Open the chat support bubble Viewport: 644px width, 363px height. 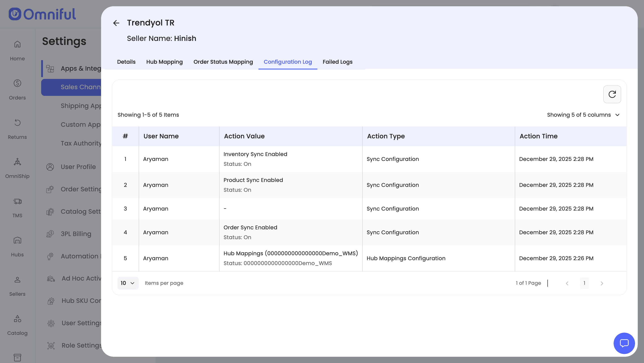point(624,343)
